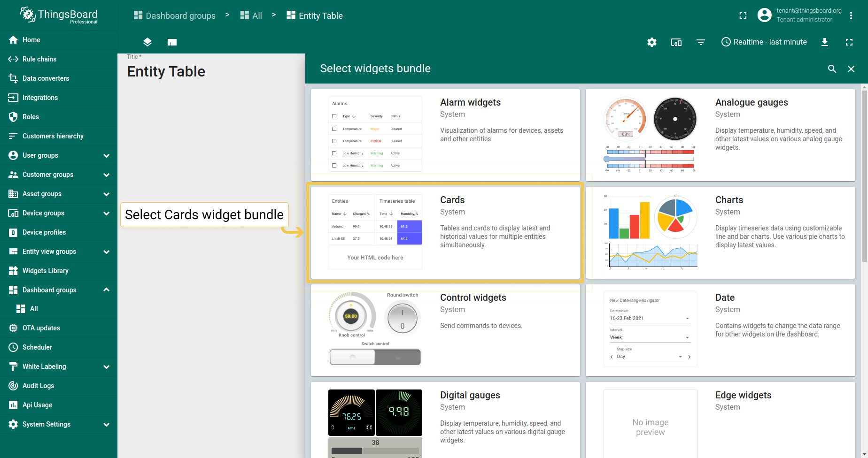Go to All breadcrumb link
This screenshot has width=868, height=458.
(x=251, y=15)
